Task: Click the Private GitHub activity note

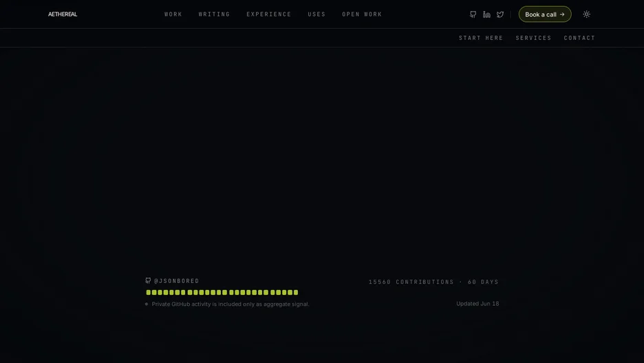Action: click(230, 304)
